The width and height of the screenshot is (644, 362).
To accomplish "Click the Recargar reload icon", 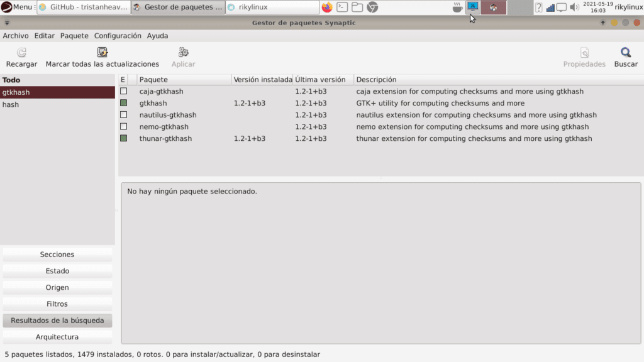I will click(x=21, y=53).
